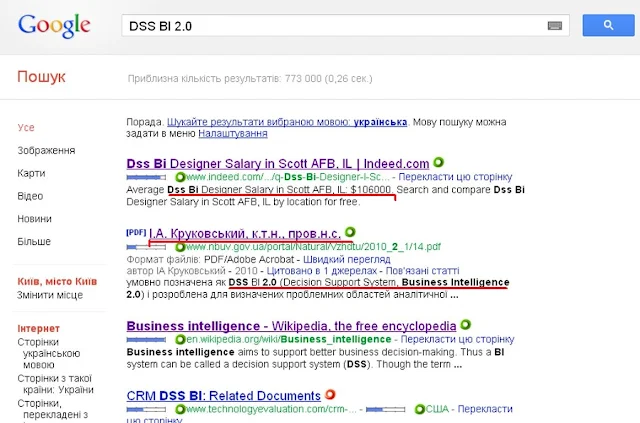This screenshot has width=640, height=423.
Task: Click rating bar before www.technologyevaluation.com URL
Action: 146,409
